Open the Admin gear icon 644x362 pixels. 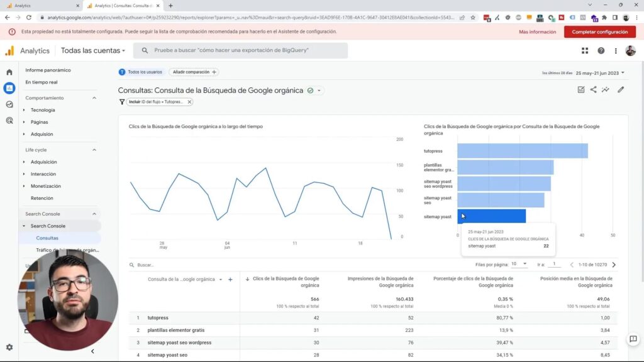click(x=9, y=347)
